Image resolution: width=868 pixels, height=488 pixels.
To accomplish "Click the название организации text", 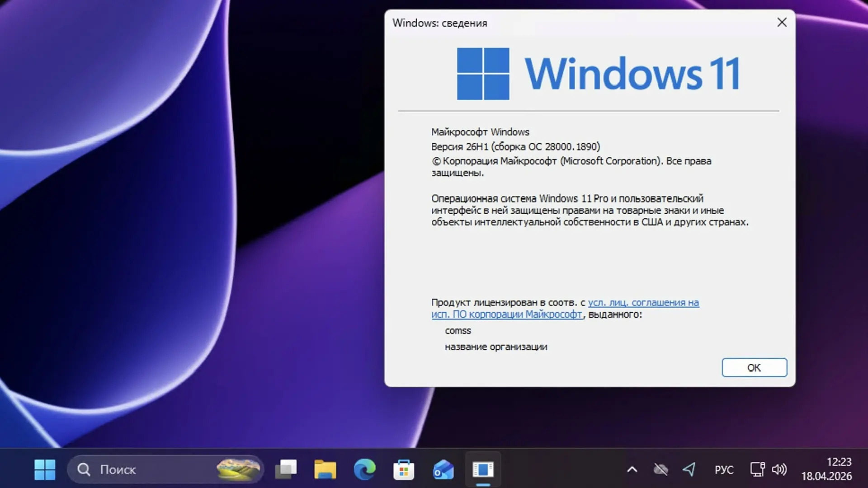I will [496, 347].
